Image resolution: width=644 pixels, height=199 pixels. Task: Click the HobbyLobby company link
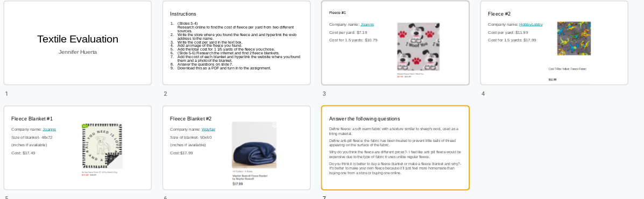(x=530, y=25)
